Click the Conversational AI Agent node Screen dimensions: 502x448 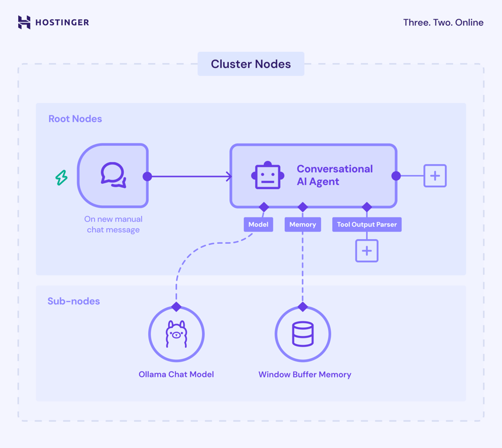(x=313, y=175)
